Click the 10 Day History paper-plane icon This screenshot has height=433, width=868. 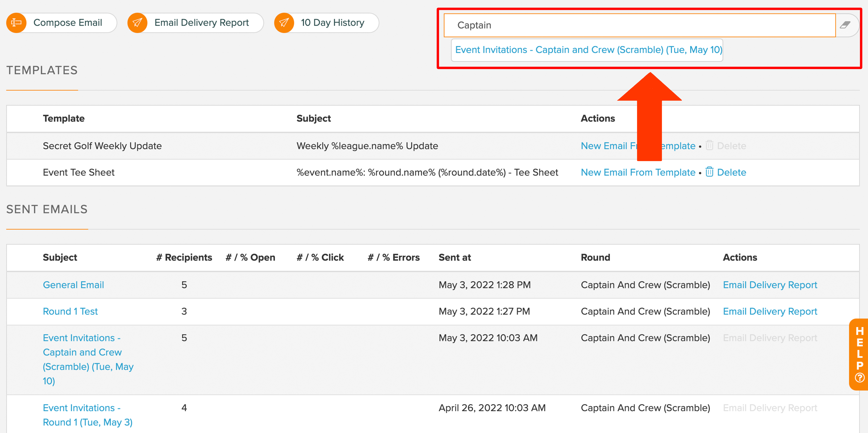pos(284,23)
